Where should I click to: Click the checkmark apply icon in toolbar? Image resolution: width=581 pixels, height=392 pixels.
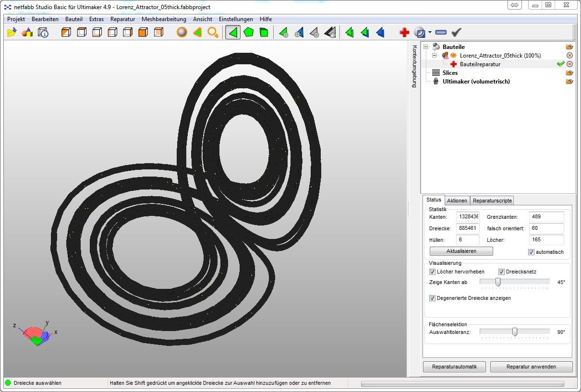click(x=456, y=33)
